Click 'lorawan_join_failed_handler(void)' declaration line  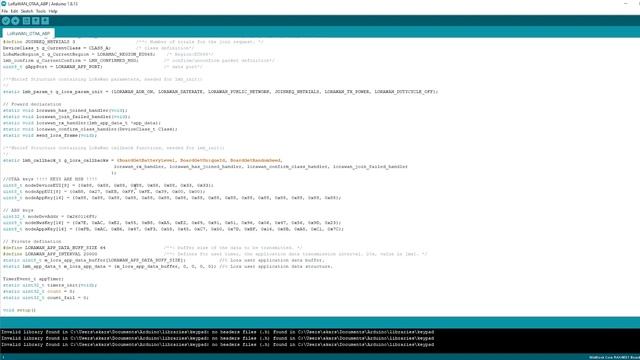point(67,117)
